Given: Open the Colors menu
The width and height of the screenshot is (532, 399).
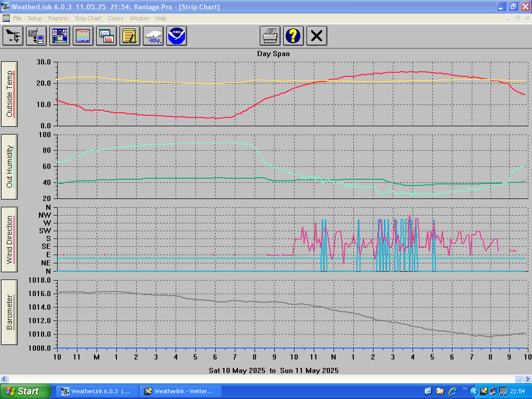Looking at the screenshot, I should point(115,18).
